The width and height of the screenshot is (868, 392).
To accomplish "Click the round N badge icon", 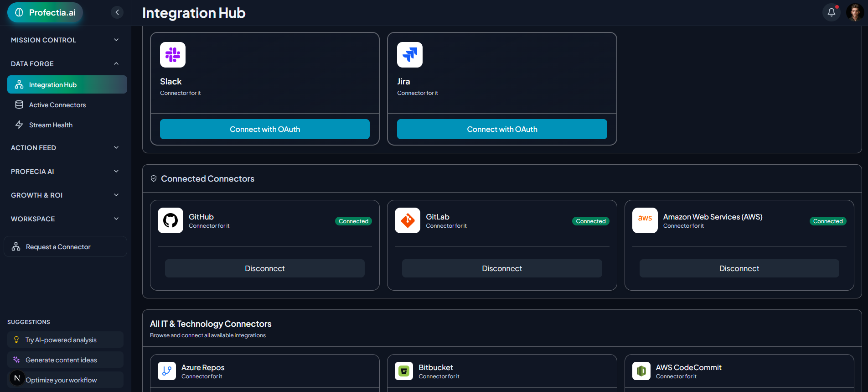I will pos(17,378).
